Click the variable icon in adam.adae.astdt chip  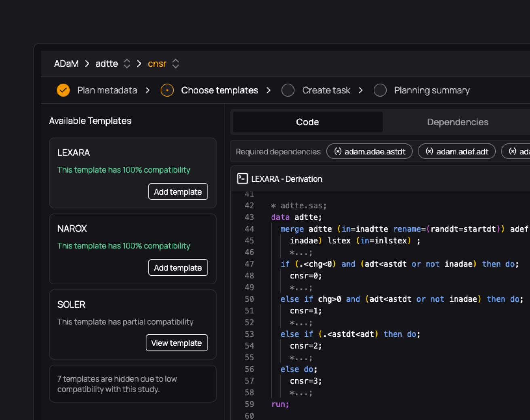[x=338, y=151]
